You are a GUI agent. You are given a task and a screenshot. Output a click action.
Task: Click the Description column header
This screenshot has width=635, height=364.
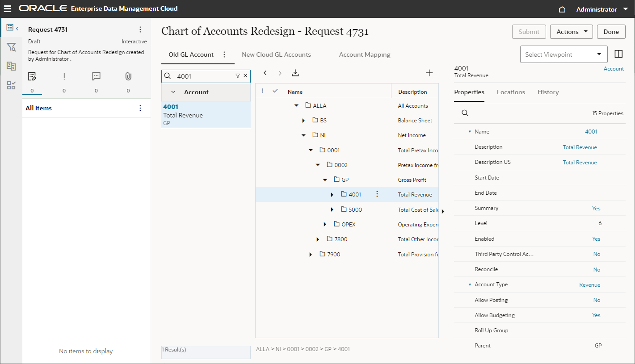[412, 92]
